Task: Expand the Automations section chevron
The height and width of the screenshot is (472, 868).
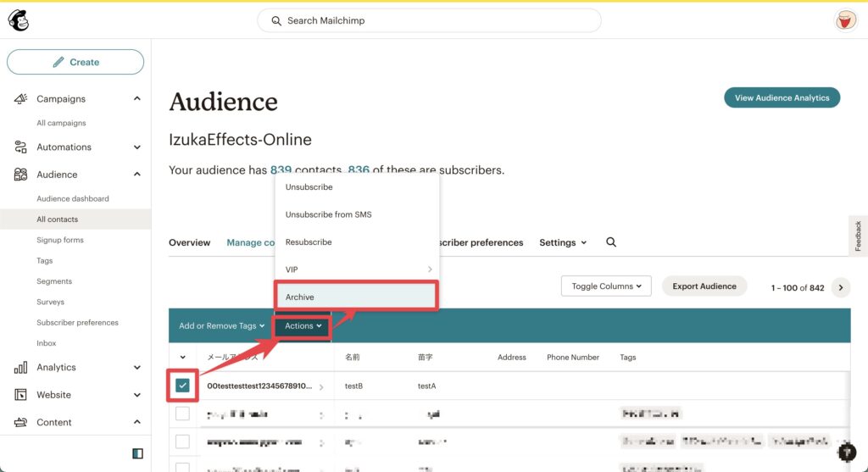Action: click(x=137, y=147)
